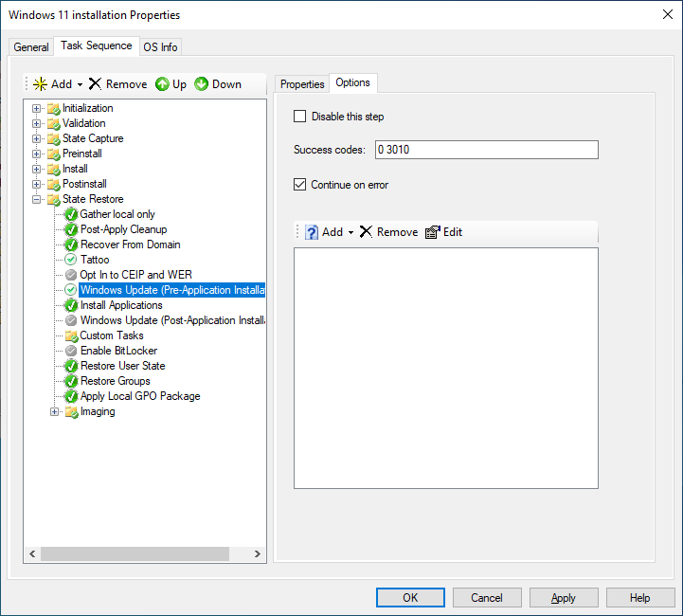Image resolution: width=683 pixels, height=616 pixels.
Task: Expand the Postinstall group
Action: click(x=37, y=184)
